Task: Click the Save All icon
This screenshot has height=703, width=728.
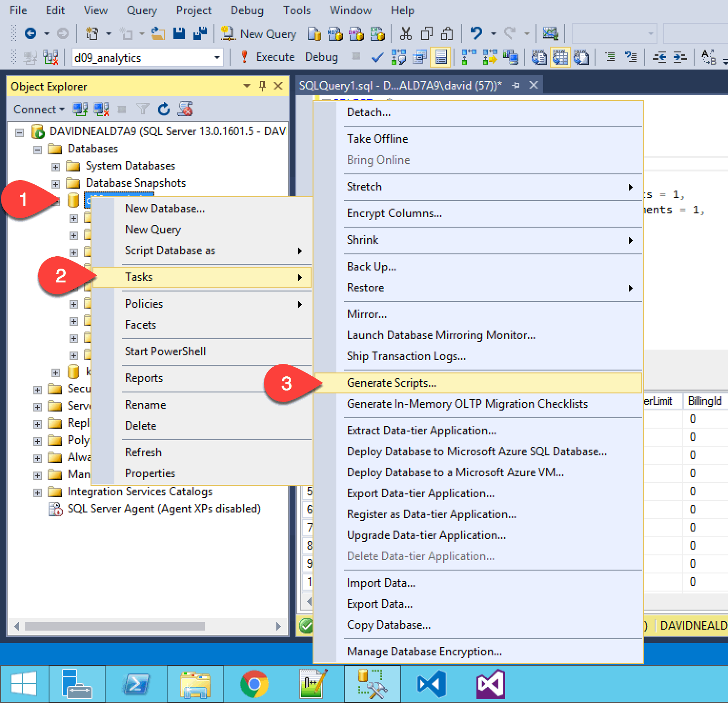Action: (x=200, y=33)
